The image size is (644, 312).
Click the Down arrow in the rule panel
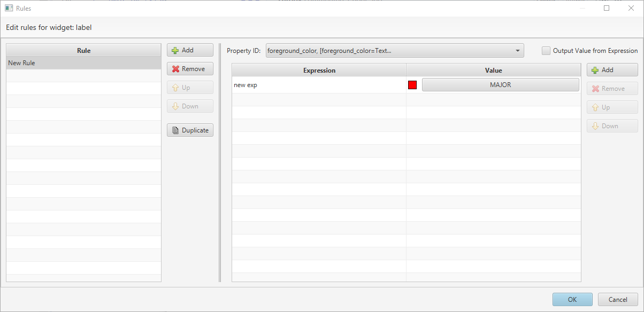(x=190, y=106)
